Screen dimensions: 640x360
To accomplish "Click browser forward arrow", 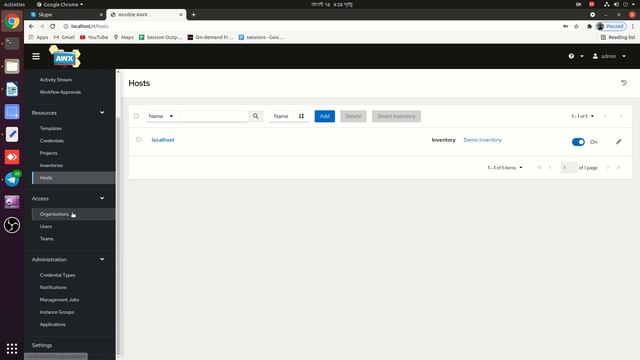I will click(42, 26).
